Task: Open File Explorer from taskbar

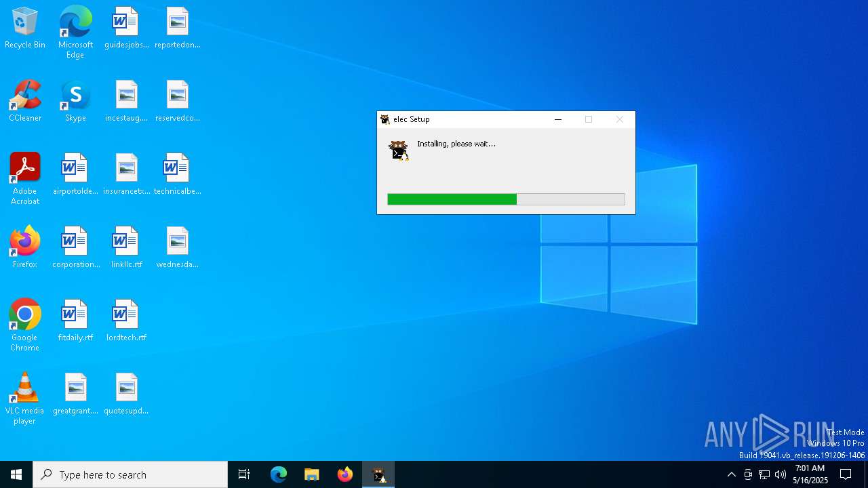Action: (312, 474)
